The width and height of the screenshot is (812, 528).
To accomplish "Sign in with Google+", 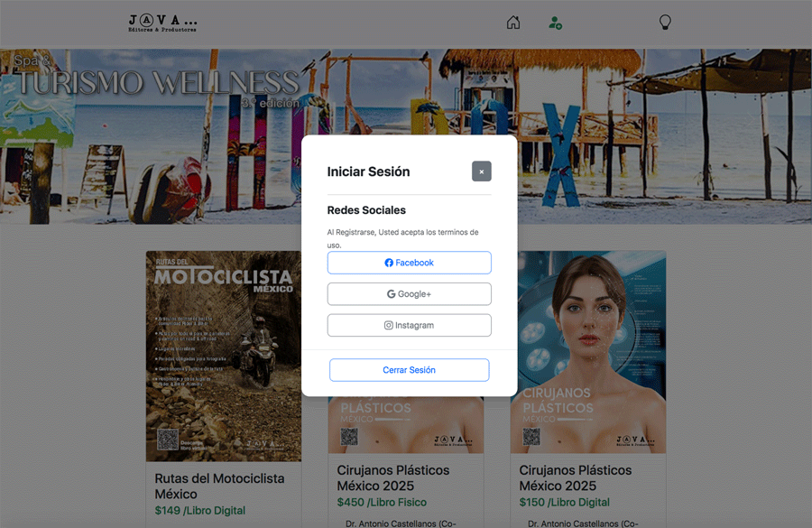I will tap(409, 294).
